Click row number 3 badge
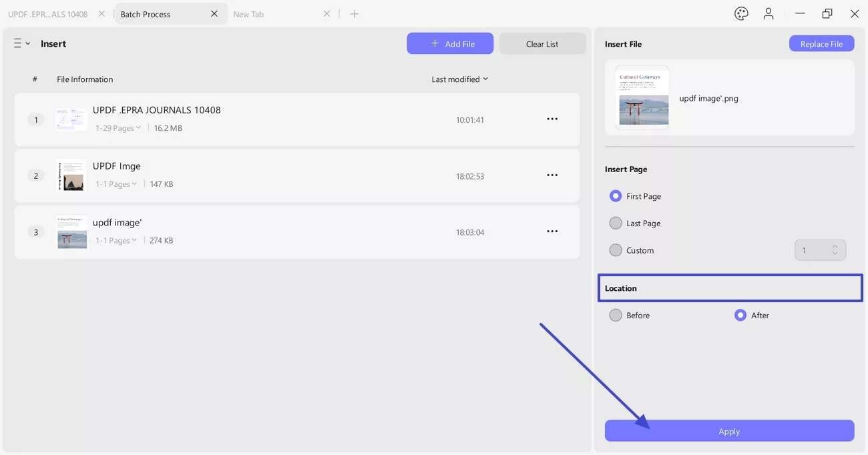This screenshot has width=868, height=455. click(36, 232)
